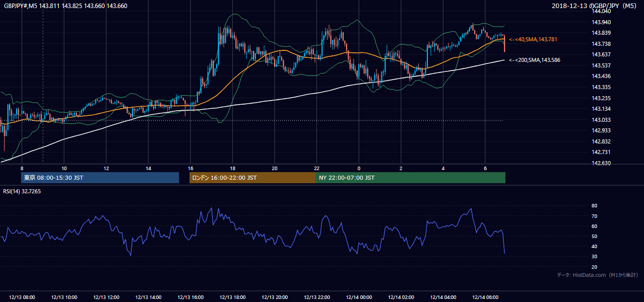Click hour tick 0 under price chart
This screenshot has height=302, width=644.
point(359,168)
